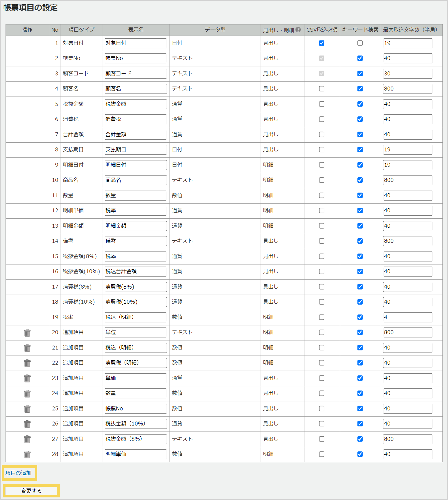
Task: Edit the 表示名 field for row 4 顧客名
Action: pos(136,89)
